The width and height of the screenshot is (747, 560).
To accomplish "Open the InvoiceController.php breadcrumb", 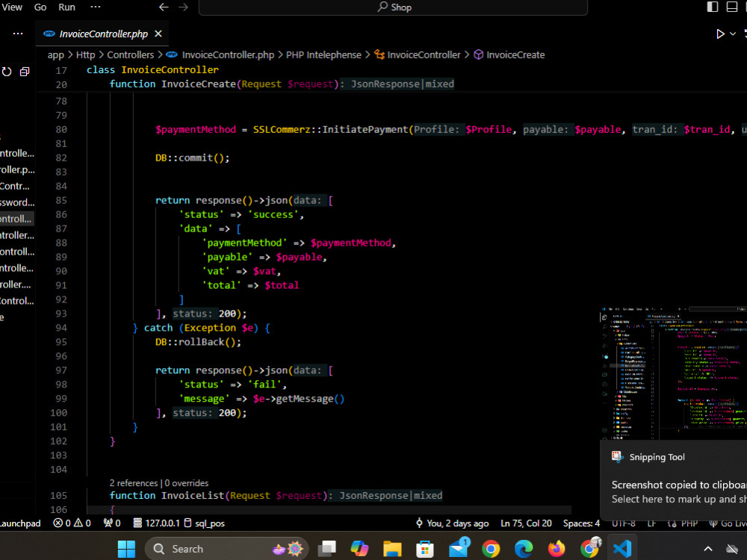I will (228, 55).
